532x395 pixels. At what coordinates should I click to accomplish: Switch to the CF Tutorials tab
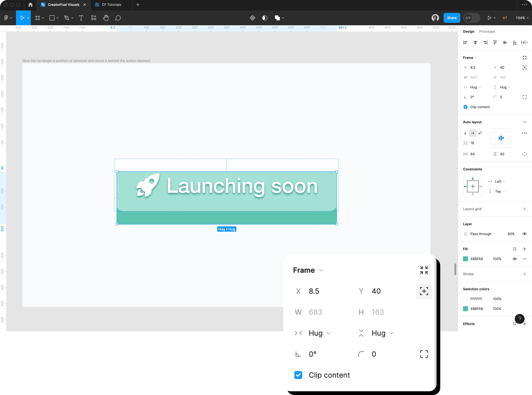click(x=111, y=5)
